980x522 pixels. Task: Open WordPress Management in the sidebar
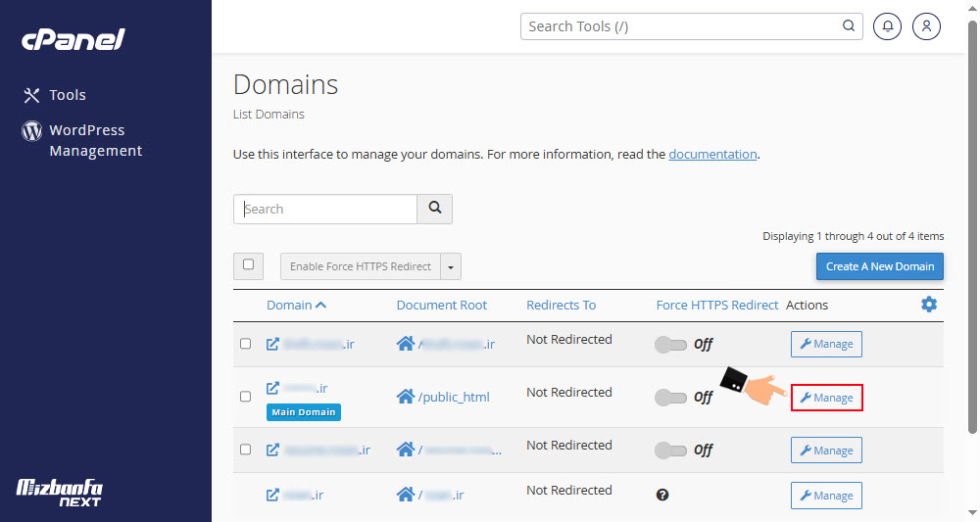click(x=95, y=140)
